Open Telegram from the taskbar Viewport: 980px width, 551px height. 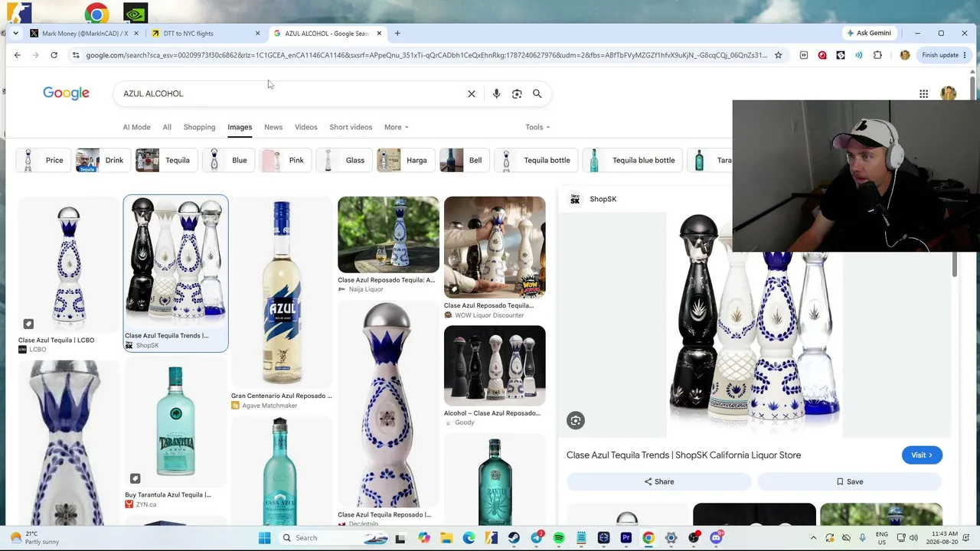(537, 538)
